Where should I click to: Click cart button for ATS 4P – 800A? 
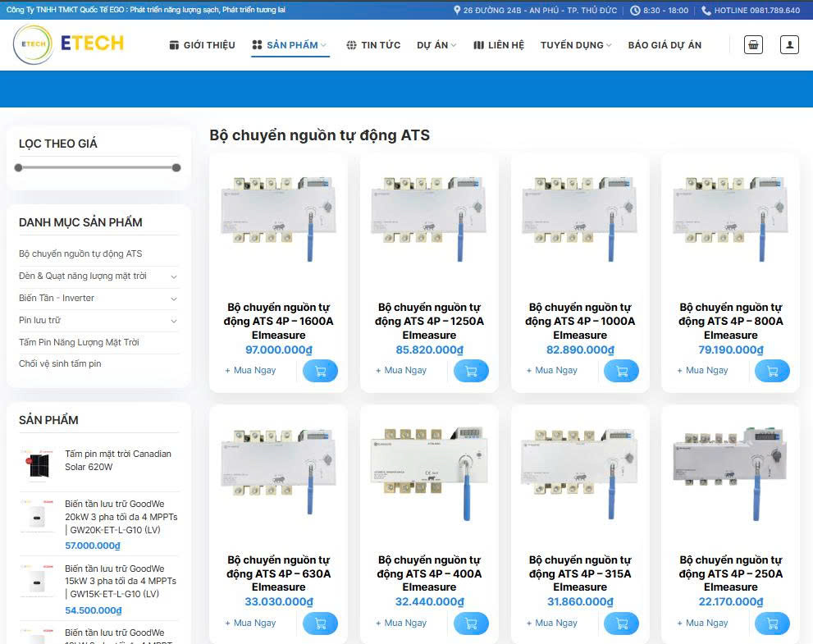[x=772, y=371]
